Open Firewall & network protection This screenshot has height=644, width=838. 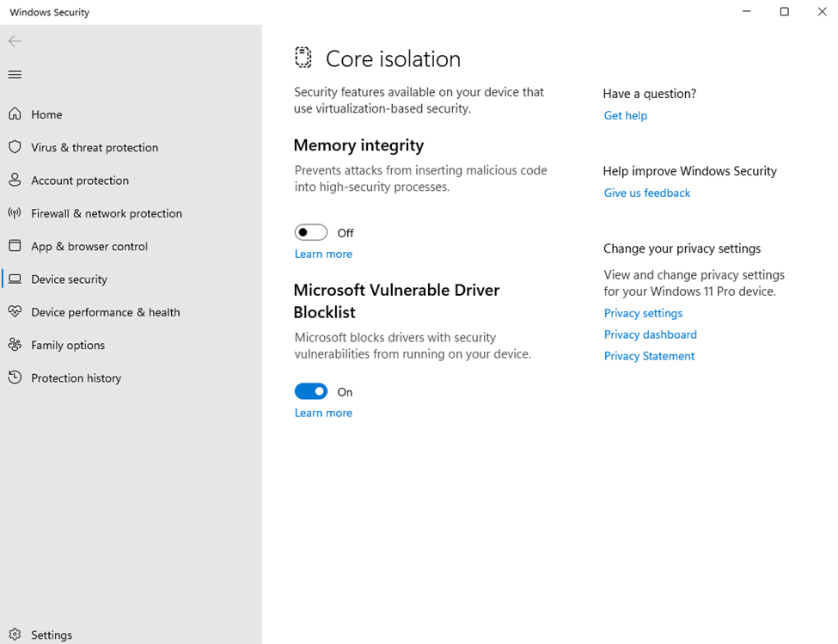[x=107, y=213]
